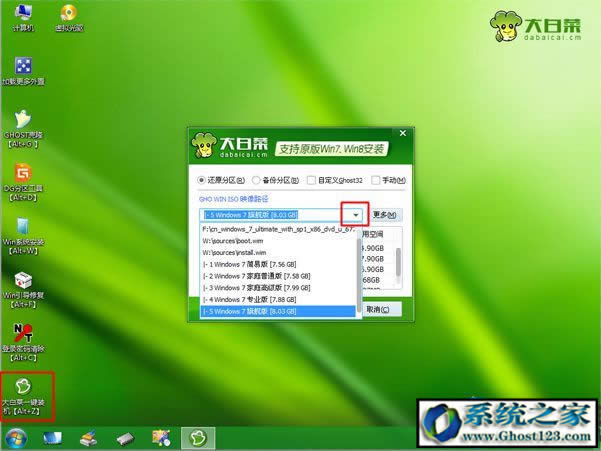This screenshot has width=601, height=451.
Task: Choose W:\sources\install.wim in list
Action: 278,253
